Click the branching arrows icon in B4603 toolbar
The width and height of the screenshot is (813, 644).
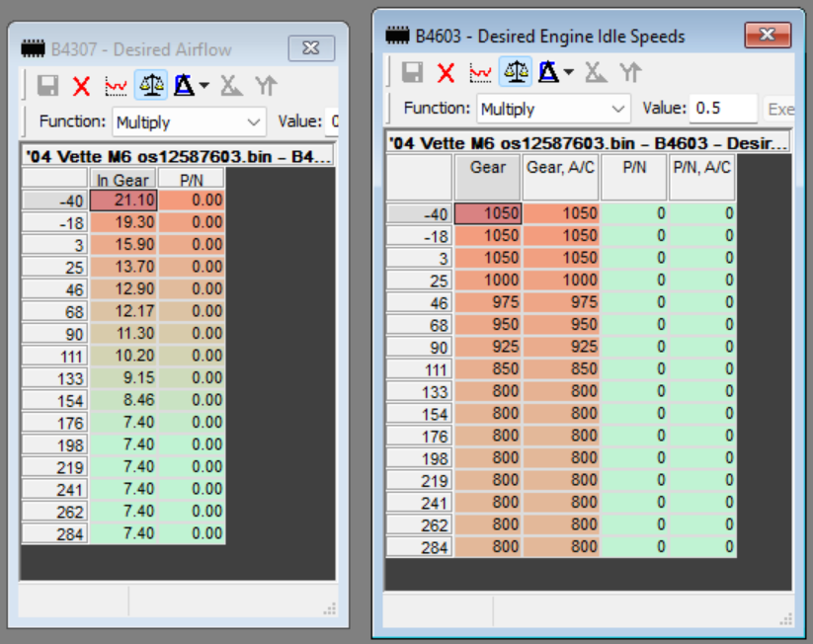point(629,72)
